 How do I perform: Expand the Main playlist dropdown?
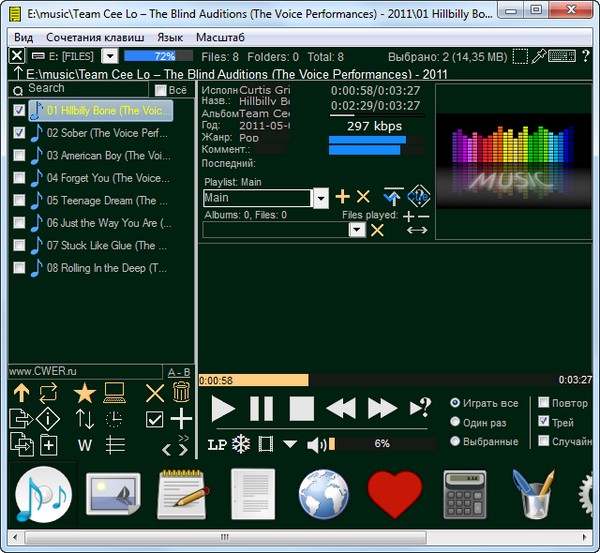[x=320, y=198]
